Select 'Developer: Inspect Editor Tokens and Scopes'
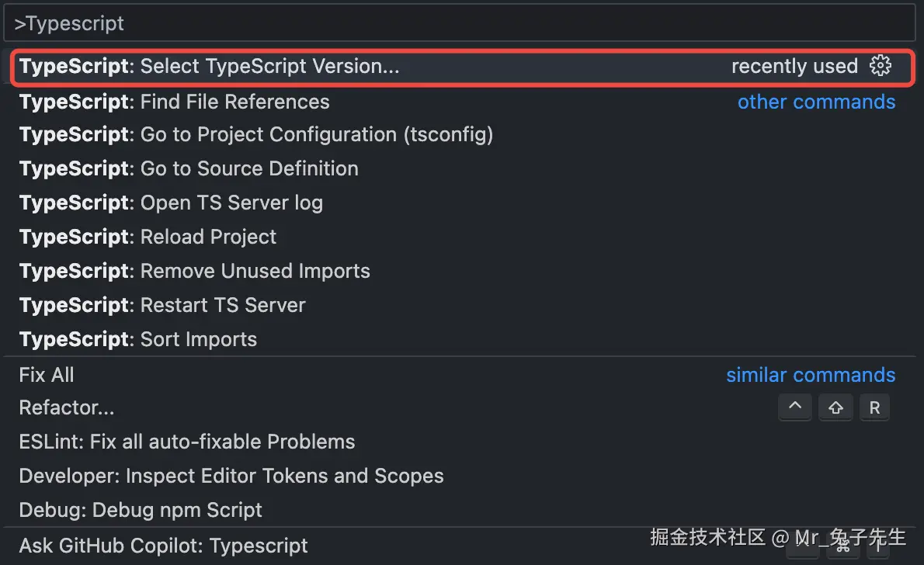 click(x=231, y=476)
